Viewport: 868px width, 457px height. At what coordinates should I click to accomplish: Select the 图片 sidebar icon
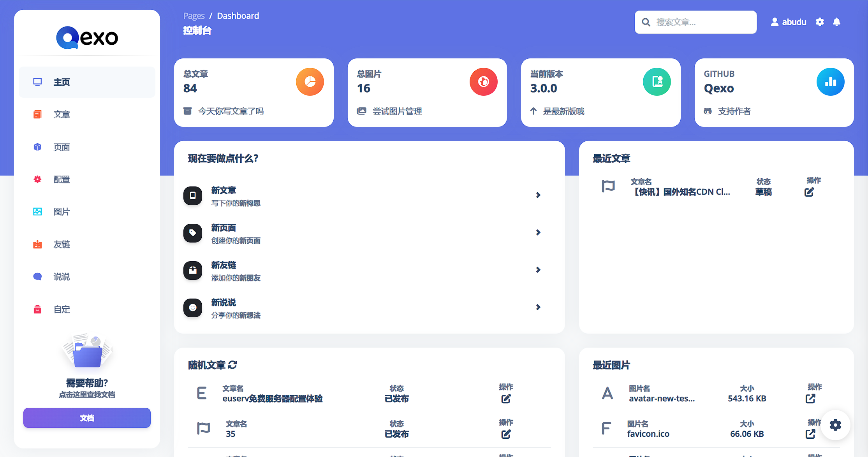37,211
